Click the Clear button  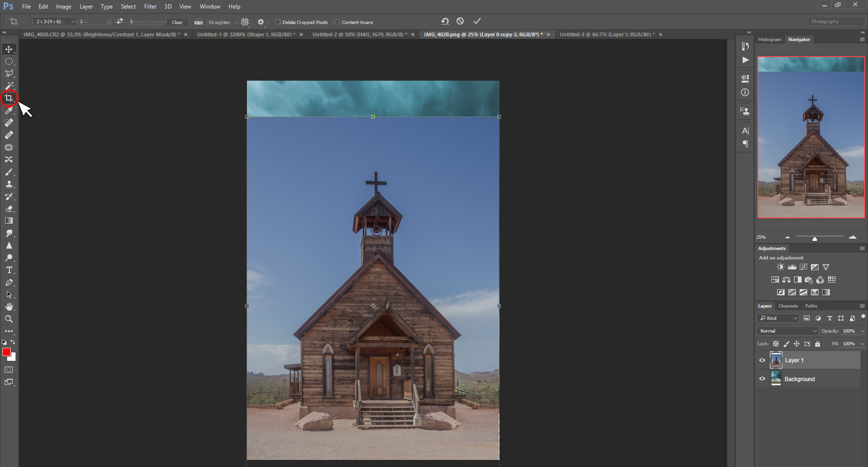[177, 22]
